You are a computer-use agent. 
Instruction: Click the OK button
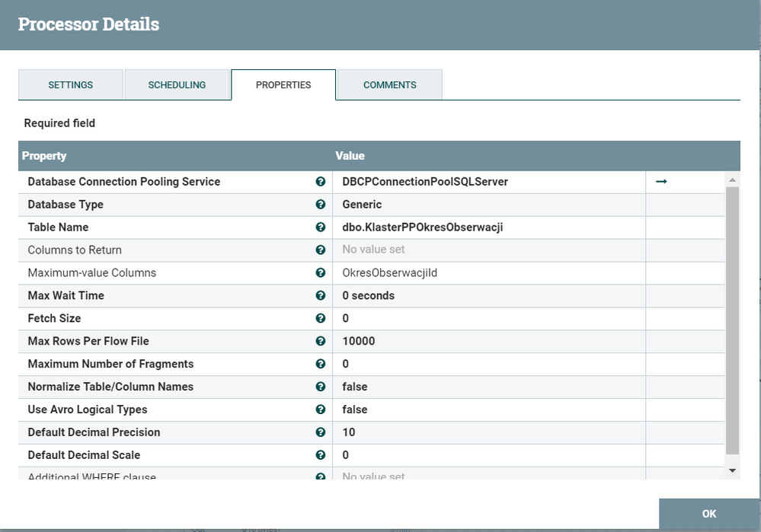pyautogui.click(x=708, y=514)
